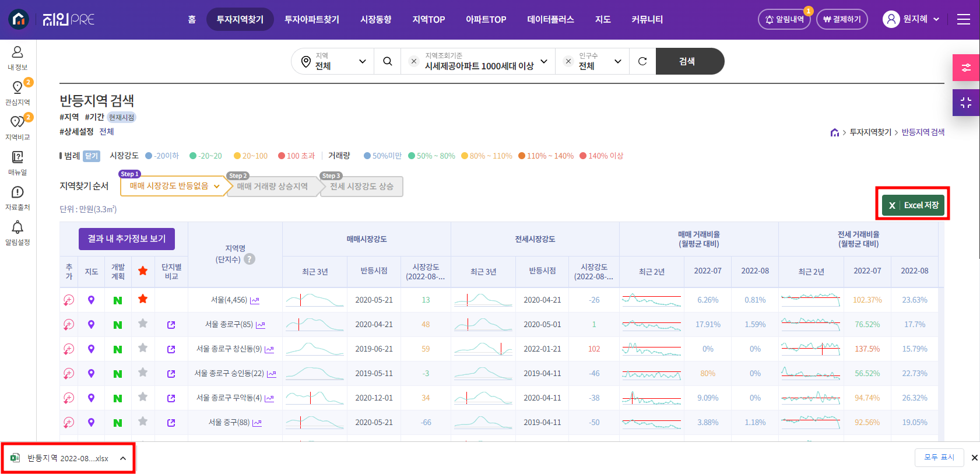This screenshot has height=474, width=980.
Task: Open 내 정보 in the sidebar
Action: point(17,58)
